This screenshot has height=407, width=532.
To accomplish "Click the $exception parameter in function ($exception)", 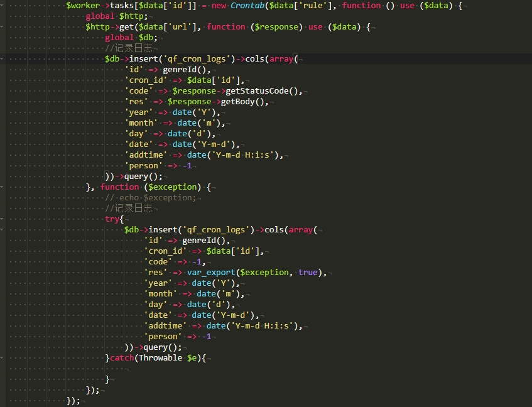I will (x=172, y=187).
